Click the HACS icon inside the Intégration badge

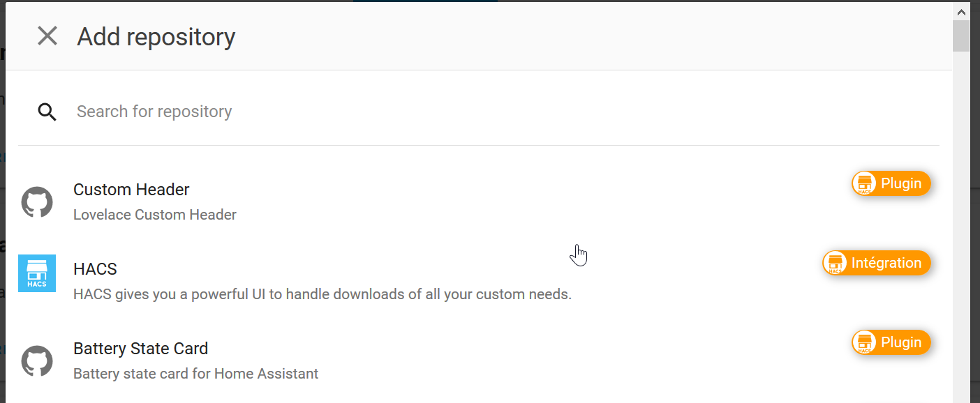coord(836,263)
